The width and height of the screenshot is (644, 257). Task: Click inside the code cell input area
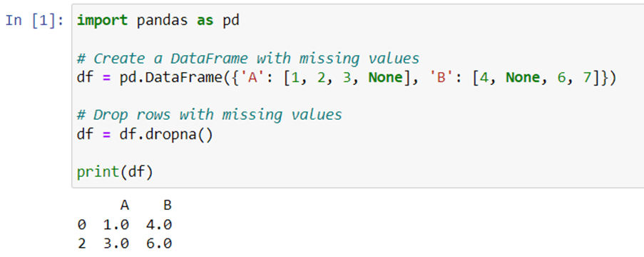(x=358, y=96)
